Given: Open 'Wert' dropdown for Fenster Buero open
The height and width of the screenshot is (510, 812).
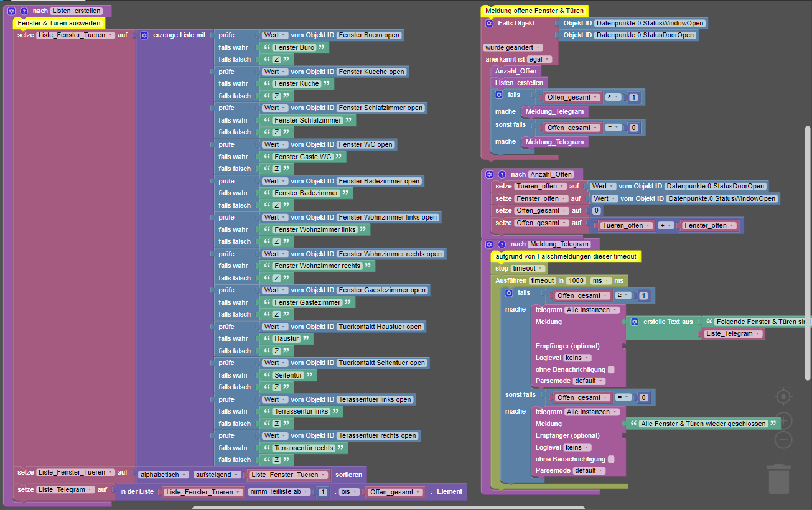Looking at the screenshot, I should [x=274, y=35].
